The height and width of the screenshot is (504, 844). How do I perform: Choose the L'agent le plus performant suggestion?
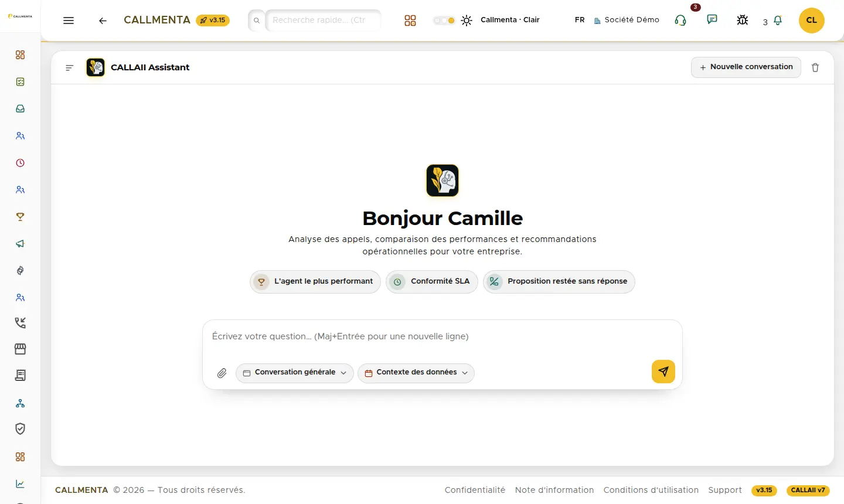(315, 282)
